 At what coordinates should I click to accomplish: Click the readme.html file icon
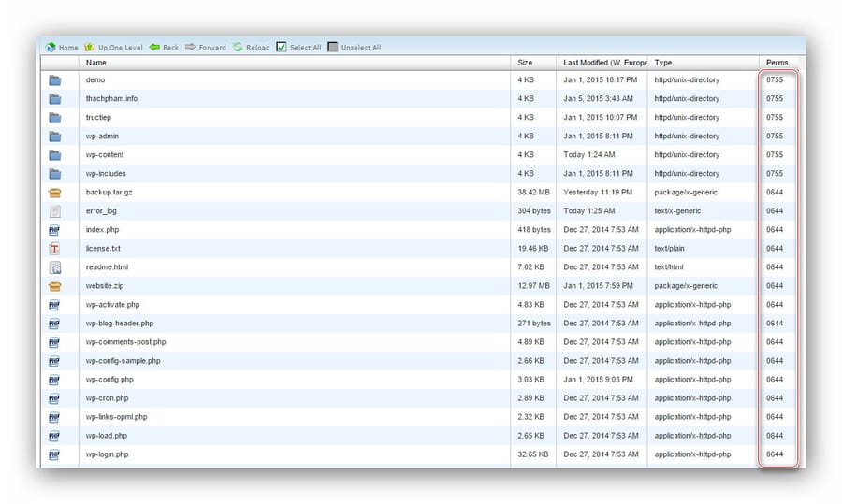coord(55,267)
